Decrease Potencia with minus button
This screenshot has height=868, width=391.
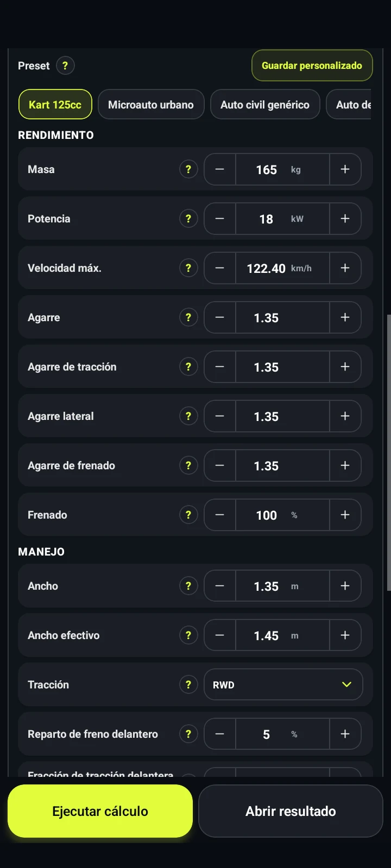tap(220, 219)
